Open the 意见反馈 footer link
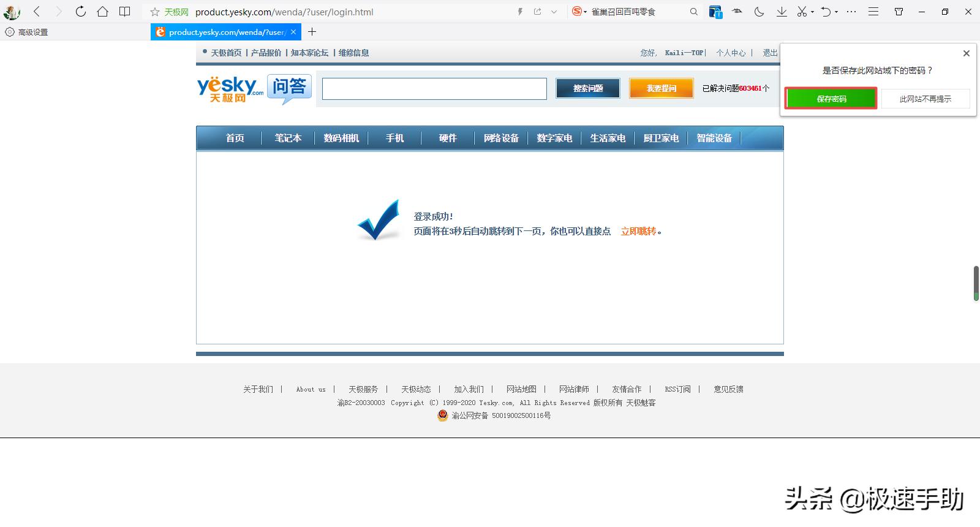 coord(728,389)
